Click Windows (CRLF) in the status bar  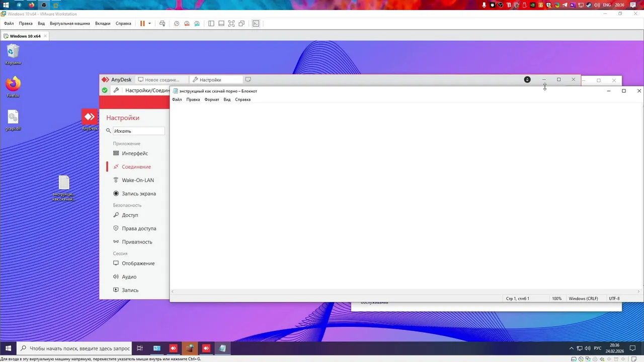pyautogui.click(x=583, y=299)
